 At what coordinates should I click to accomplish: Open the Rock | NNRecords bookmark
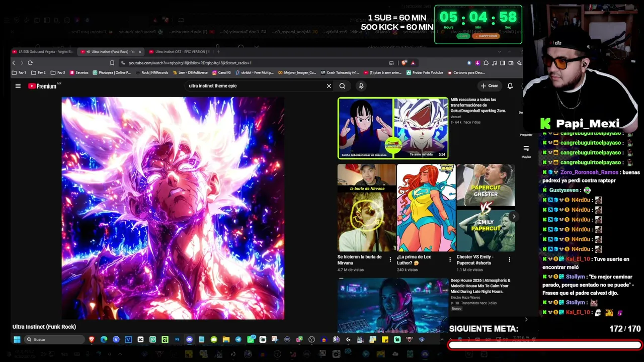pos(152,72)
